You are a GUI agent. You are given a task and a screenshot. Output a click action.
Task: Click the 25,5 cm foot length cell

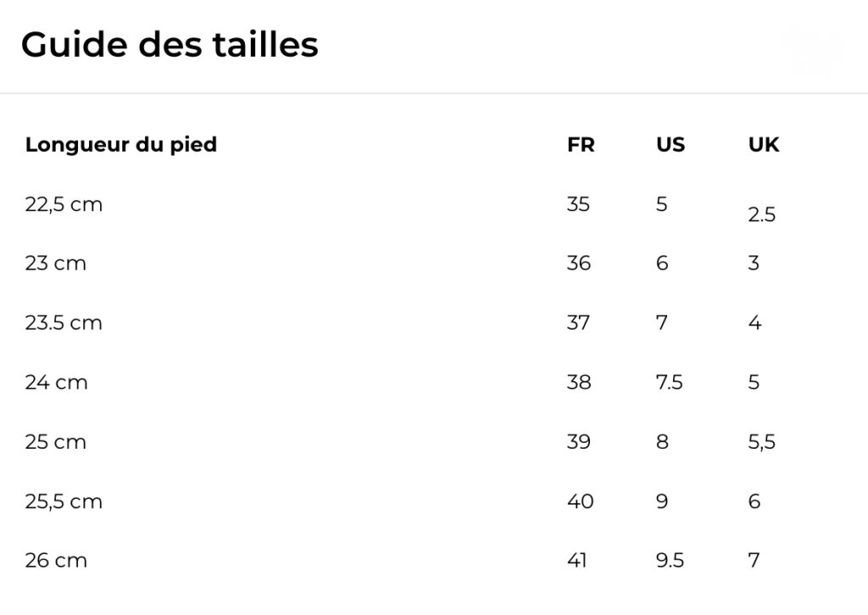tap(64, 501)
